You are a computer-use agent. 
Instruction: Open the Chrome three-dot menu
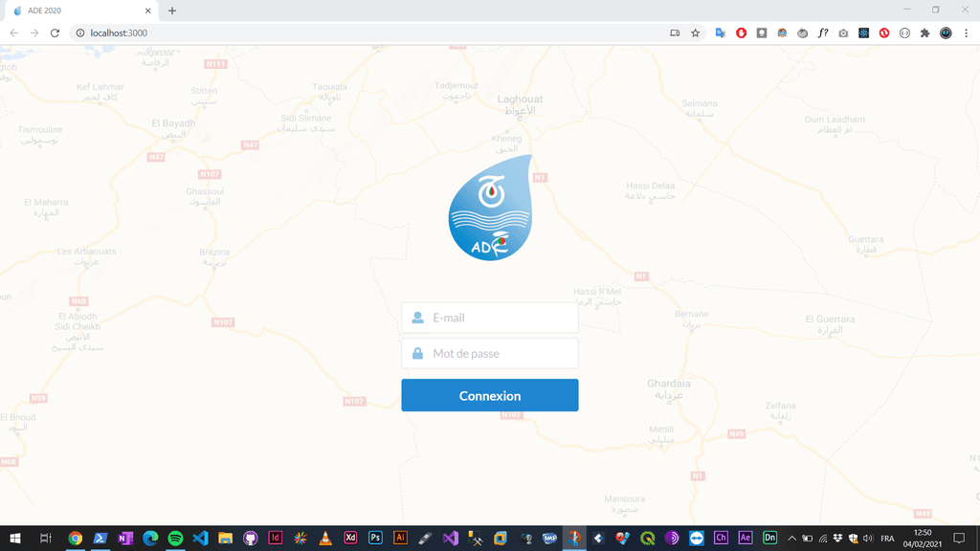coord(967,33)
